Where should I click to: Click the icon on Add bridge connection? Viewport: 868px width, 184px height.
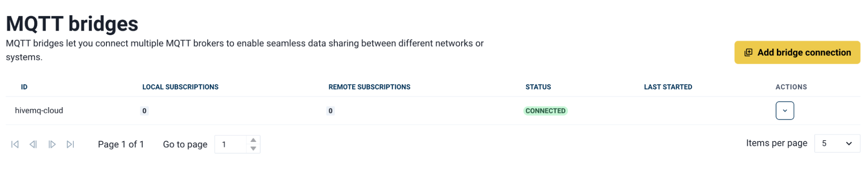tap(748, 53)
